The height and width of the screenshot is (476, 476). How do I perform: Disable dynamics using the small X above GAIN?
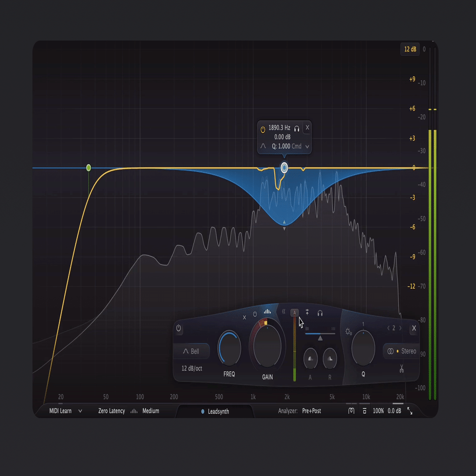point(244,318)
